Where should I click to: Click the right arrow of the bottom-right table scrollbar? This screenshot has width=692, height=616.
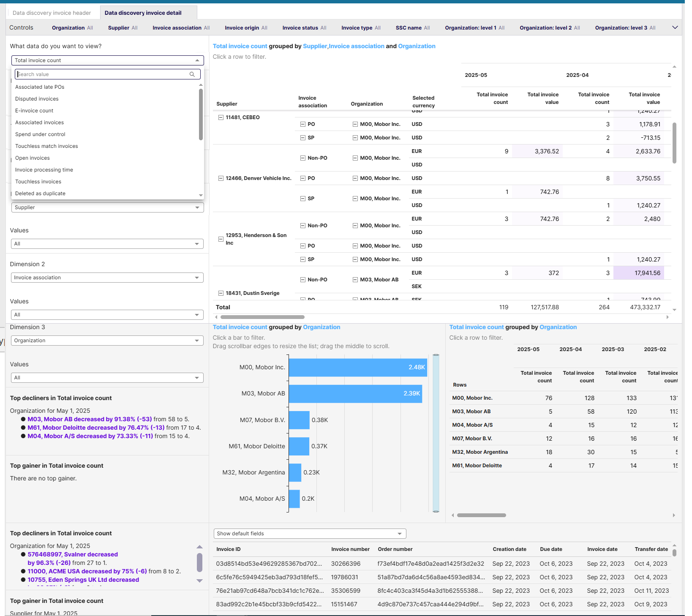675,515
